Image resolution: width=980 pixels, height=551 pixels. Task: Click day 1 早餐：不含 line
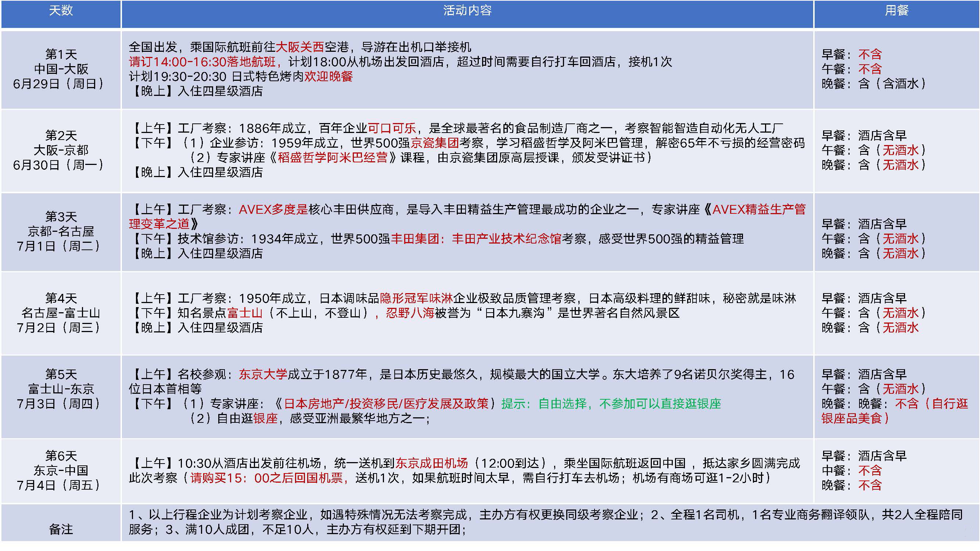851,54
